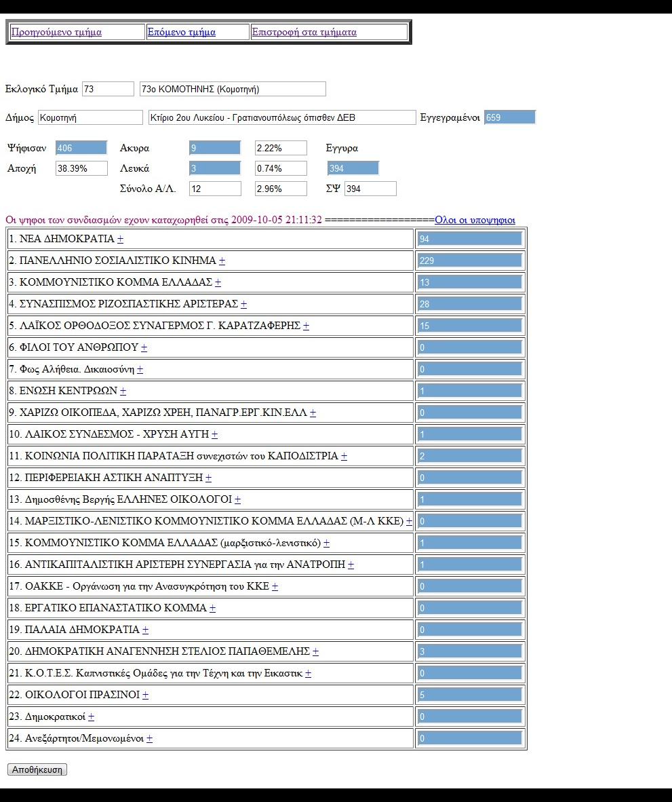
Task: Click votes field for party 3 ΚΟΜΜΟΥΝΙΣΤΙΚΟ ΚΟΜΜΑ ΕΛΛΑΔΑΣ
Action: (470, 282)
